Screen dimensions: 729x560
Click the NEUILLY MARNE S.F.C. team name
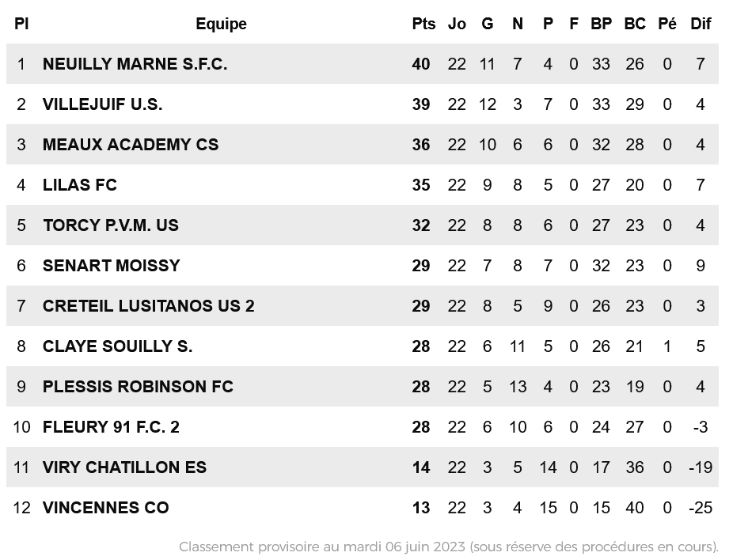(135, 64)
